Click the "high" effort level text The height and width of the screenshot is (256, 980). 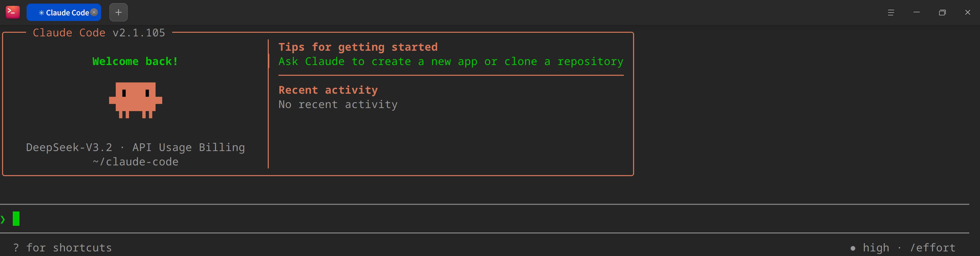tap(876, 248)
